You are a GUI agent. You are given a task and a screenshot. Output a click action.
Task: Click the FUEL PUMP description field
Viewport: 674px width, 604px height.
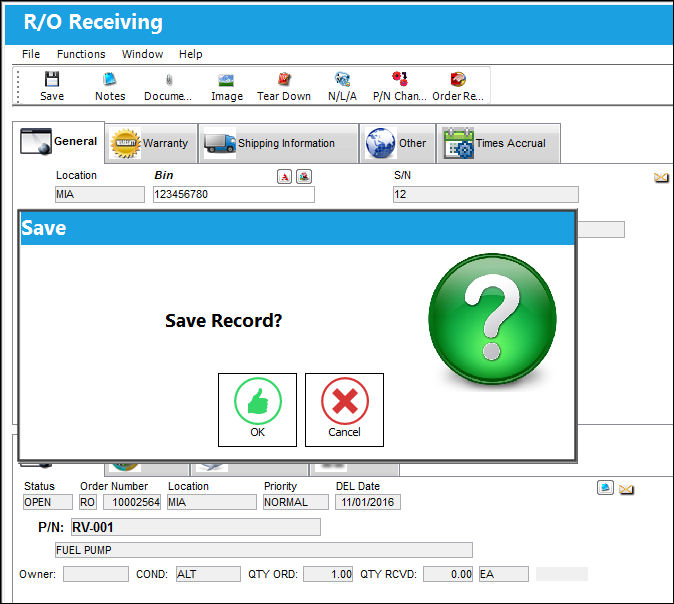tap(263, 550)
